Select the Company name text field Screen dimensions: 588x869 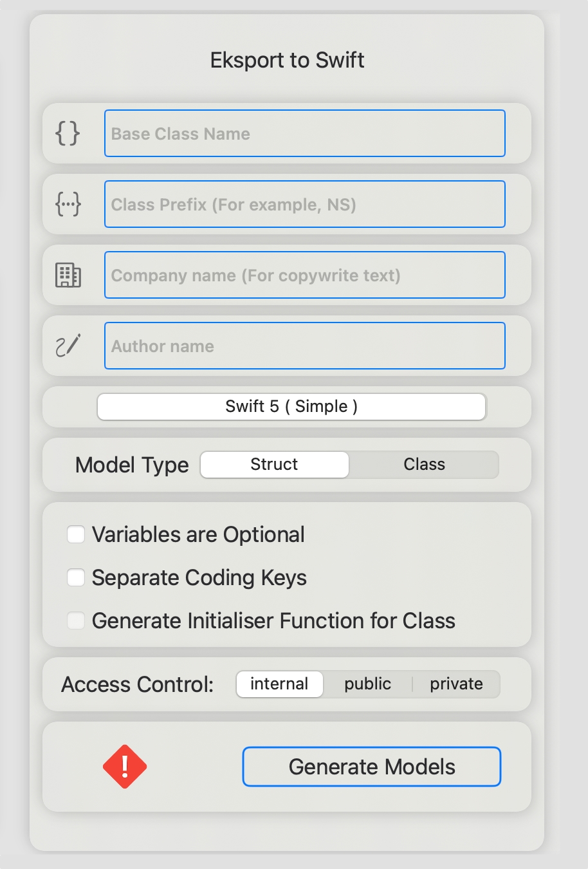coord(305,275)
